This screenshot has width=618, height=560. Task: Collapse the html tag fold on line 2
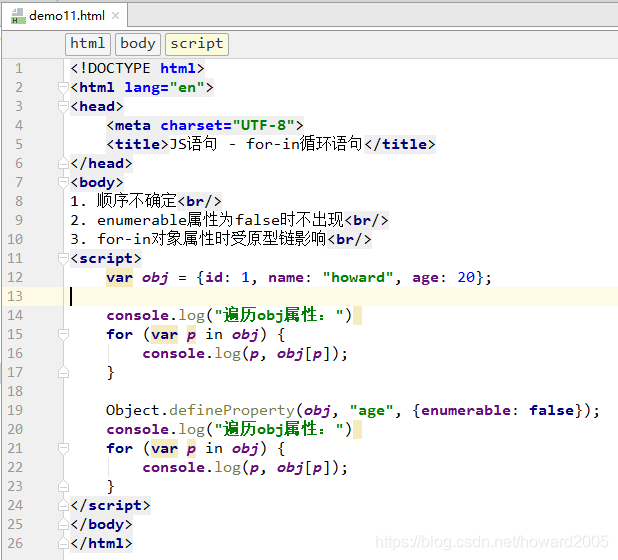(x=63, y=87)
